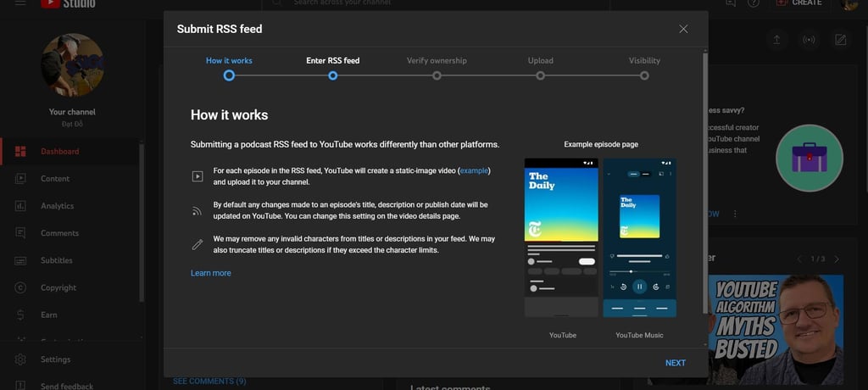Open the Enter RSS feed step label
Screen dimensions: 868x390
pos(332,60)
